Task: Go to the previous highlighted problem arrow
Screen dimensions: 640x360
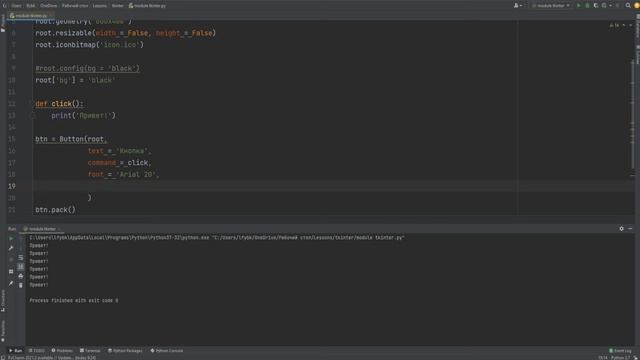Action: 624,25
